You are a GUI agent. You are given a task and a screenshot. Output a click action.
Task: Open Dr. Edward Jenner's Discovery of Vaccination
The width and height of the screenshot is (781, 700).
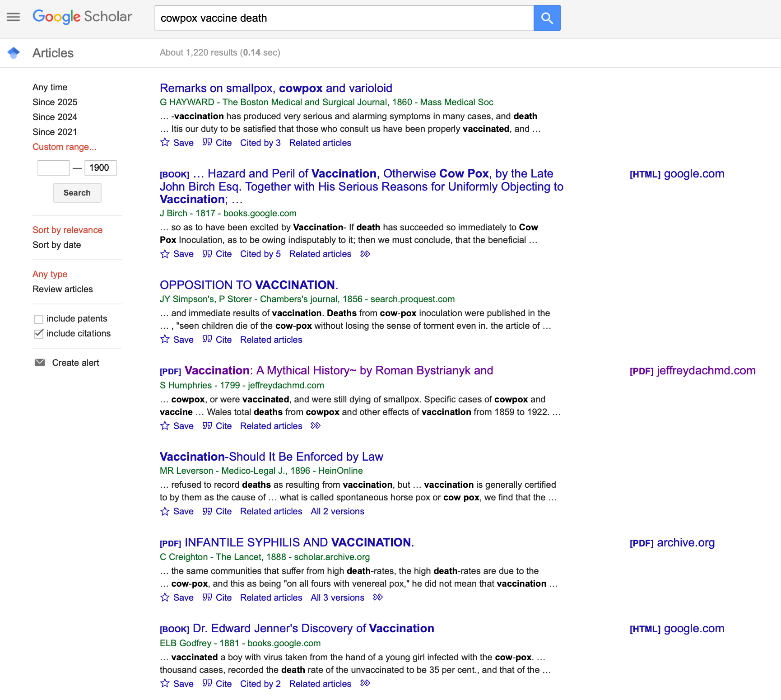tap(313, 628)
